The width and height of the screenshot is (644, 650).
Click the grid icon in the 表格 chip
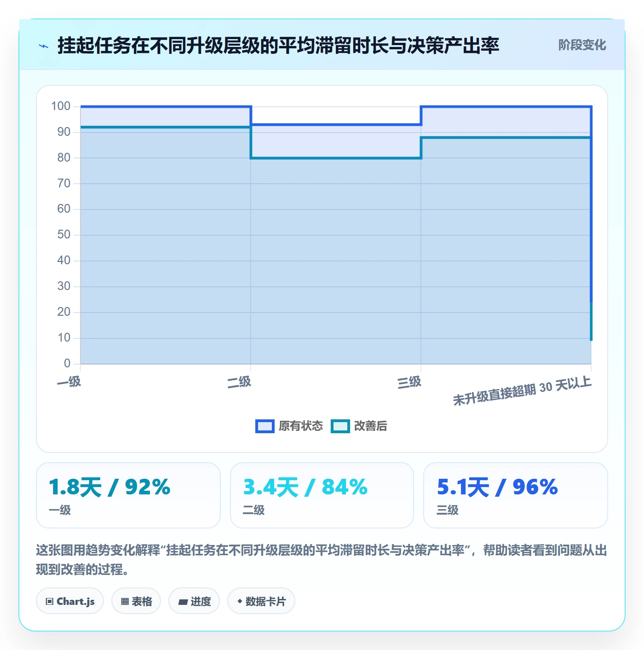[x=125, y=602]
